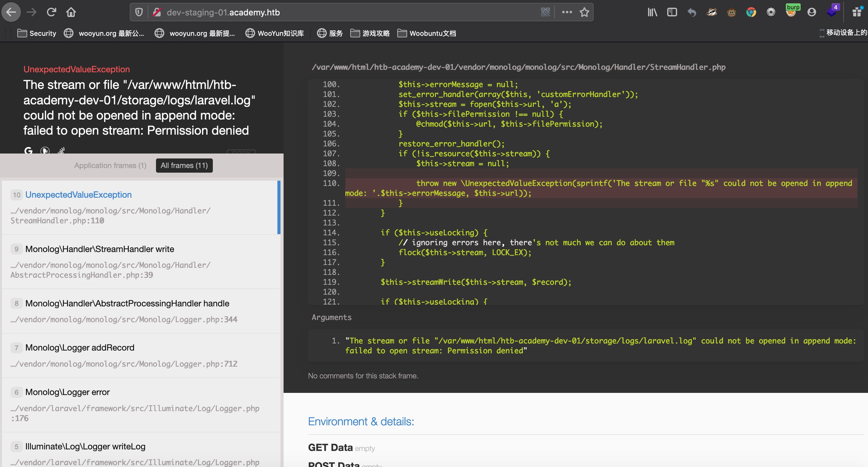868x467 pixels.
Task: Search the error on DuckDuckGo
Action: coord(45,151)
